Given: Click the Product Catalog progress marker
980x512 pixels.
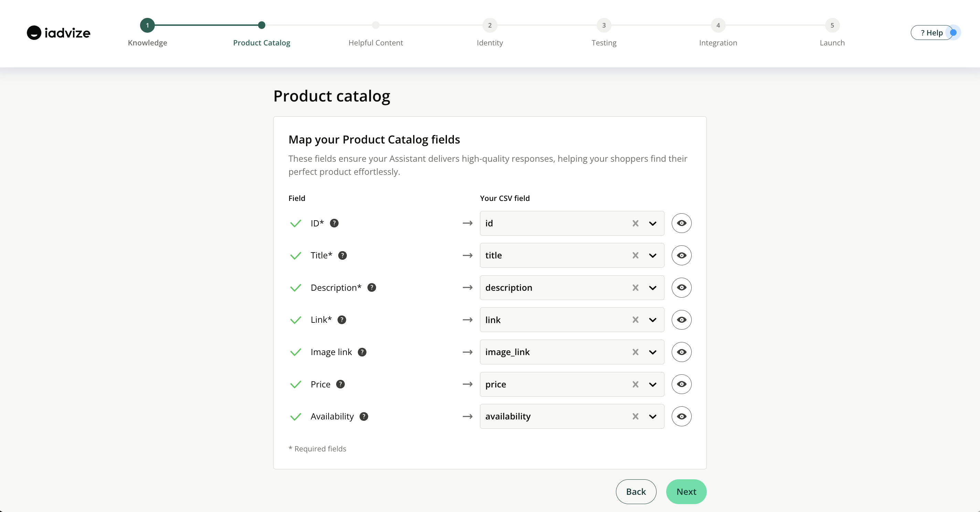Looking at the screenshot, I should [262, 25].
